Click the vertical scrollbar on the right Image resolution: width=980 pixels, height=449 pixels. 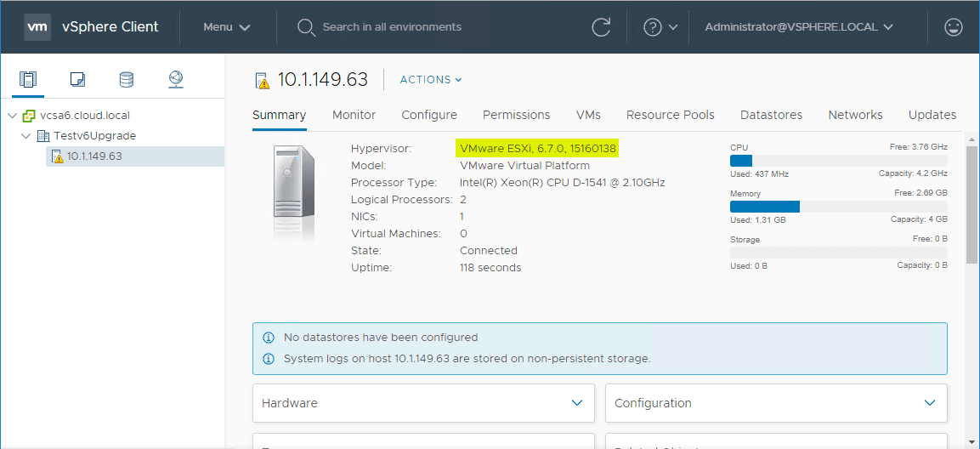tap(971, 204)
